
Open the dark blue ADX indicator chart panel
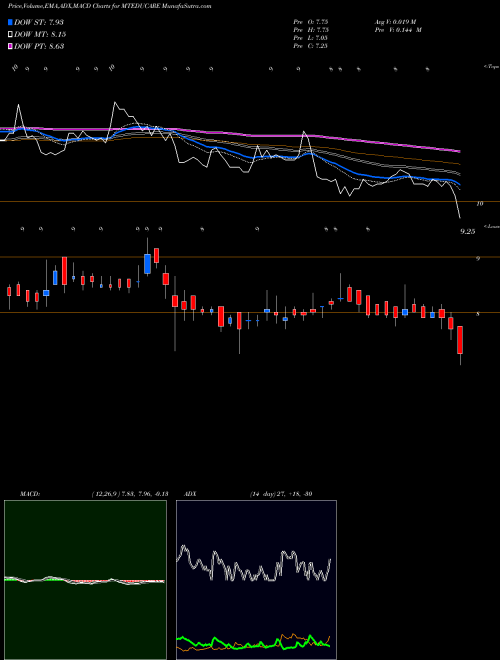256,580
